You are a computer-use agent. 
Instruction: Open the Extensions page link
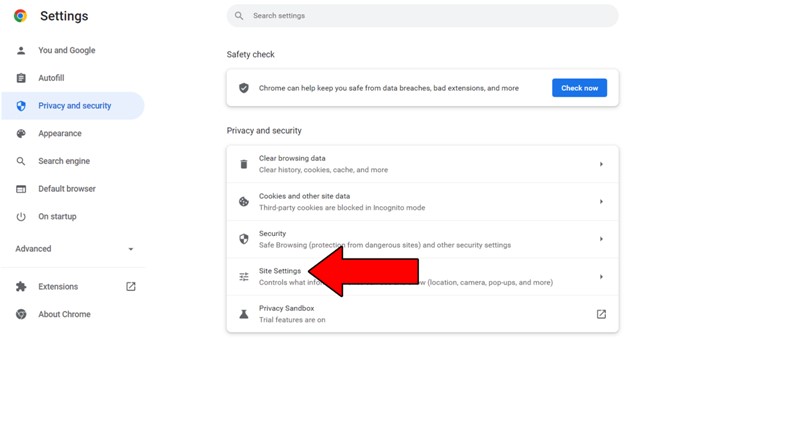point(73,286)
